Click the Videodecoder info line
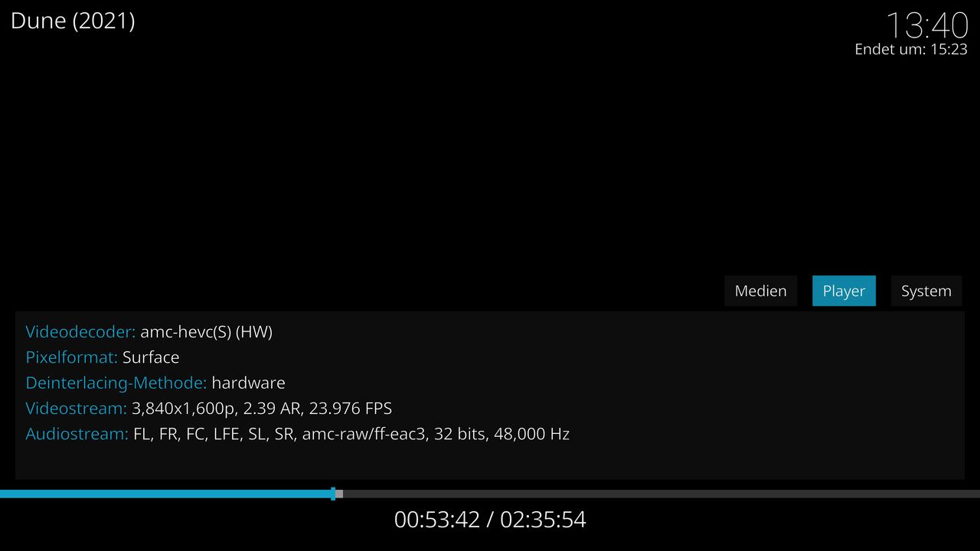Viewport: 980px width, 551px height. coord(149,331)
